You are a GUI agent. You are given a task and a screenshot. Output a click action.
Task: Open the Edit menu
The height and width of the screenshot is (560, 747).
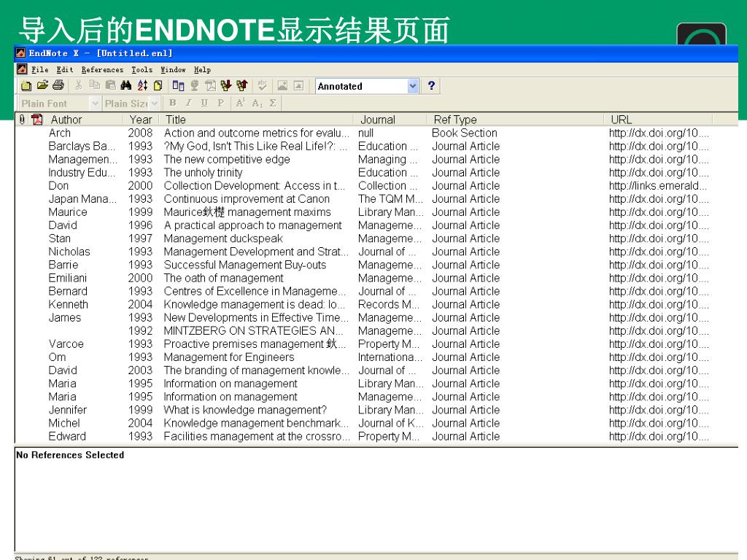click(65, 69)
